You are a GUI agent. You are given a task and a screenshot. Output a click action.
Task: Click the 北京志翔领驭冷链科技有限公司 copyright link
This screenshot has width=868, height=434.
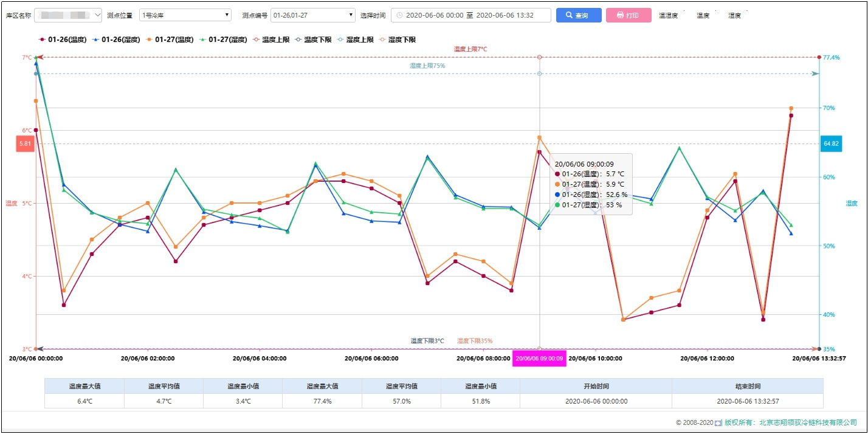coord(808,422)
